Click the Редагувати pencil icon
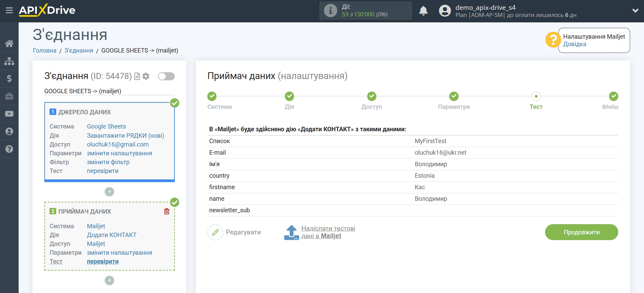 (x=215, y=232)
